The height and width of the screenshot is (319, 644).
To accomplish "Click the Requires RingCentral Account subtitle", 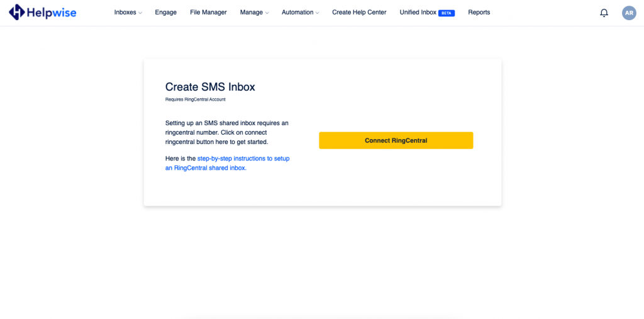I will click(x=196, y=99).
